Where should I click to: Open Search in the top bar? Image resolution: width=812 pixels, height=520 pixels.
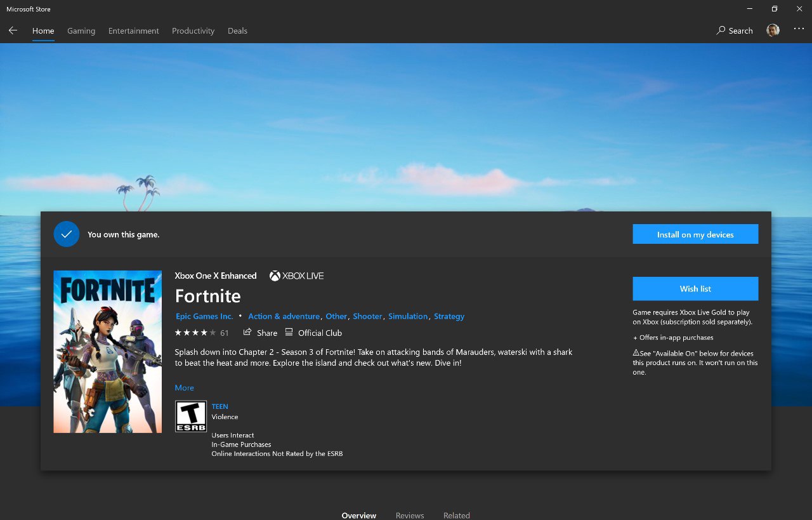[735, 30]
